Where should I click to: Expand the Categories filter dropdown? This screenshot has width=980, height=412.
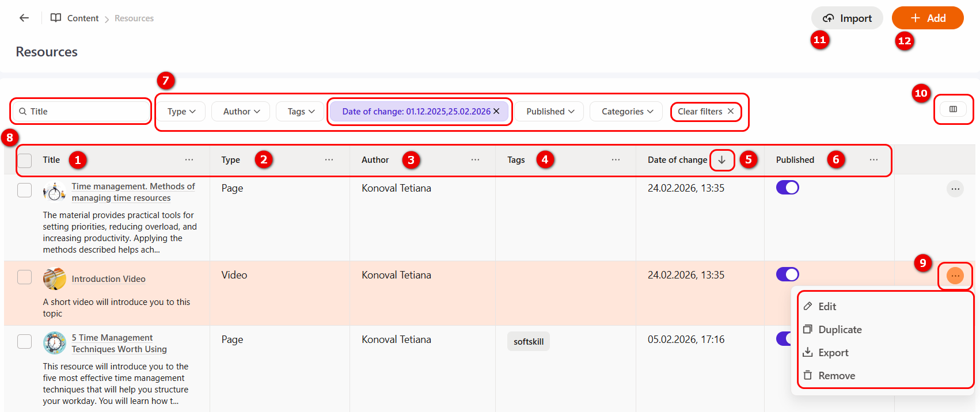pyautogui.click(x=626, y=112)
